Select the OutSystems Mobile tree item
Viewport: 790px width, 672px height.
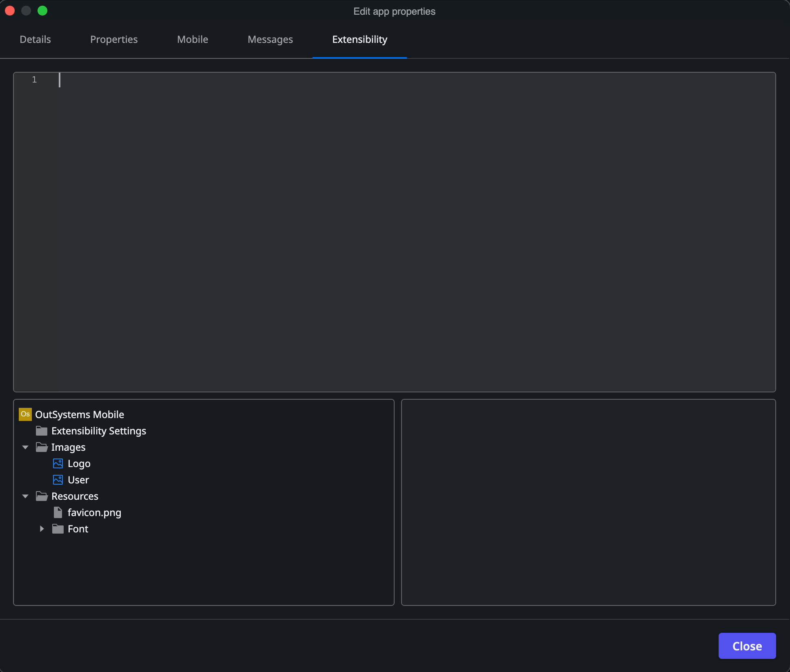[x=79, y=414]
